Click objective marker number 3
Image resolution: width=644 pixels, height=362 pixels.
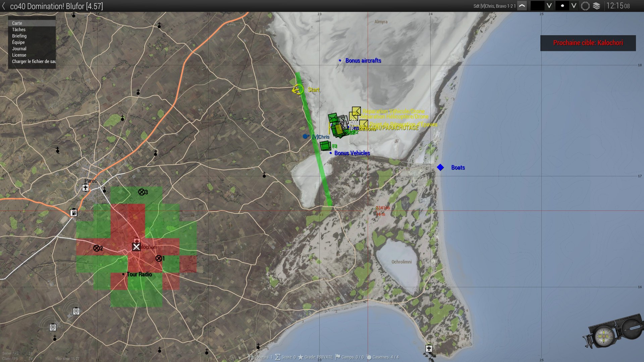(x=142, y=192)
